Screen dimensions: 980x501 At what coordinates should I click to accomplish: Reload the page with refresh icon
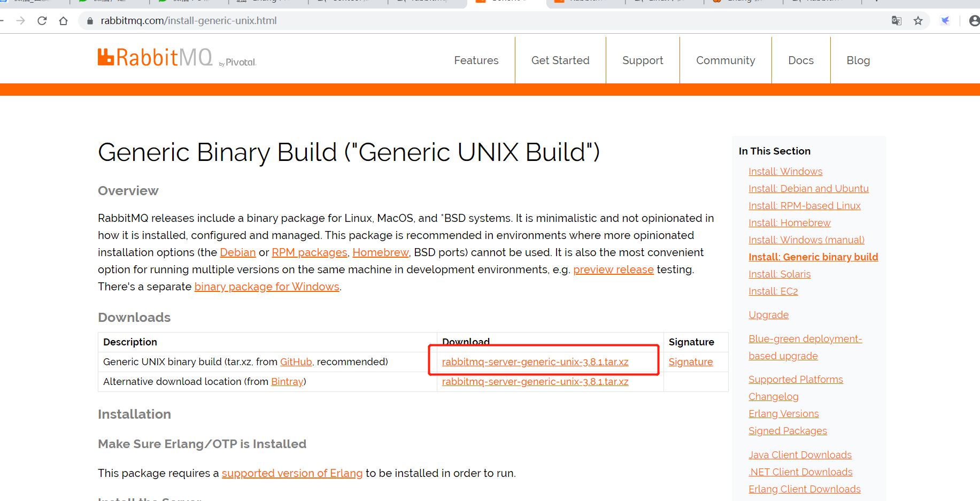pos(42,21)
